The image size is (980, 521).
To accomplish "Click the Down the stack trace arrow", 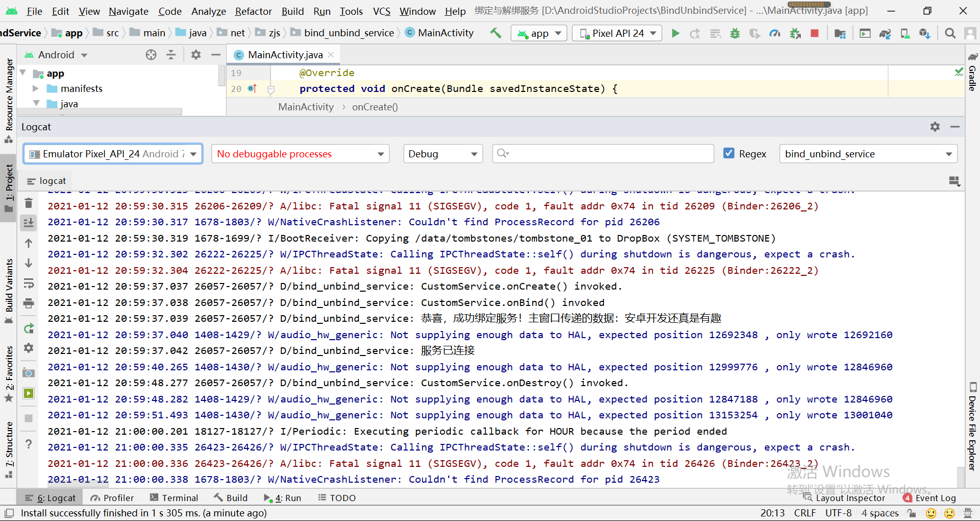I will point(29,263).
